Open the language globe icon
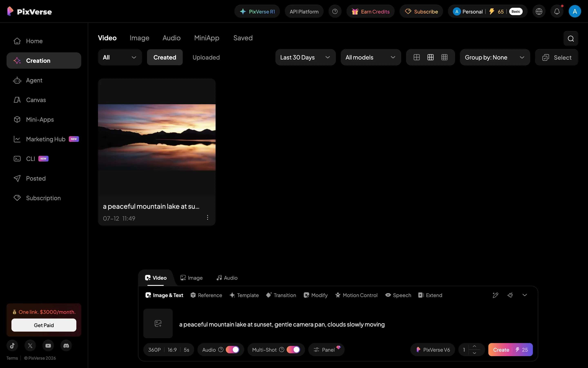588x368 pixels. [x=539, y=11]
